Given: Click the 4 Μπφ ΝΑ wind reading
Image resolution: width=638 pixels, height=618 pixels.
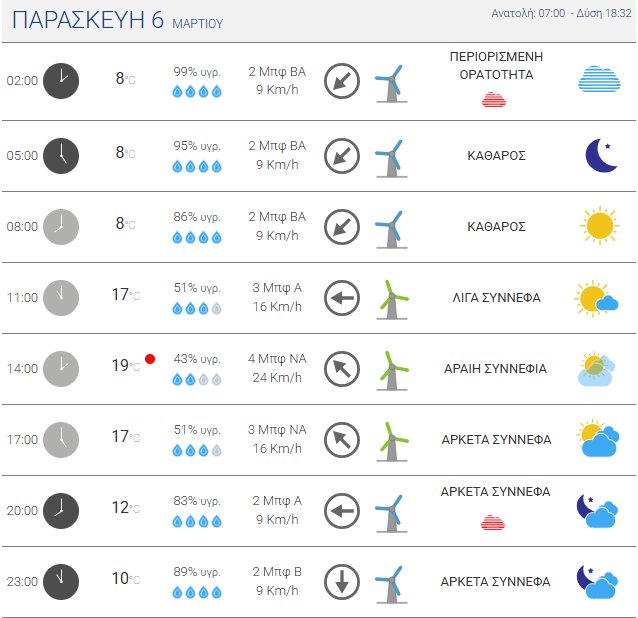Looking at the screenshot, I should click(278, 358).
